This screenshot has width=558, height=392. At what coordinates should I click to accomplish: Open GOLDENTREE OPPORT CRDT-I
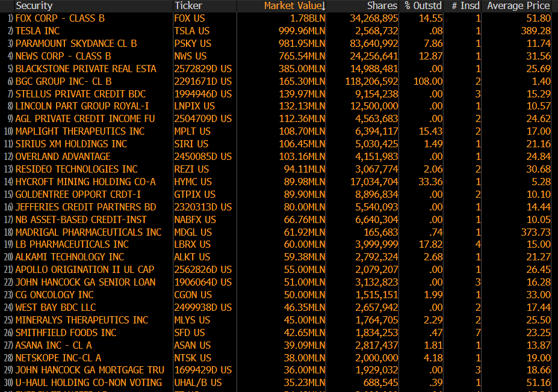pyautogui.click(x=78, y=195)
